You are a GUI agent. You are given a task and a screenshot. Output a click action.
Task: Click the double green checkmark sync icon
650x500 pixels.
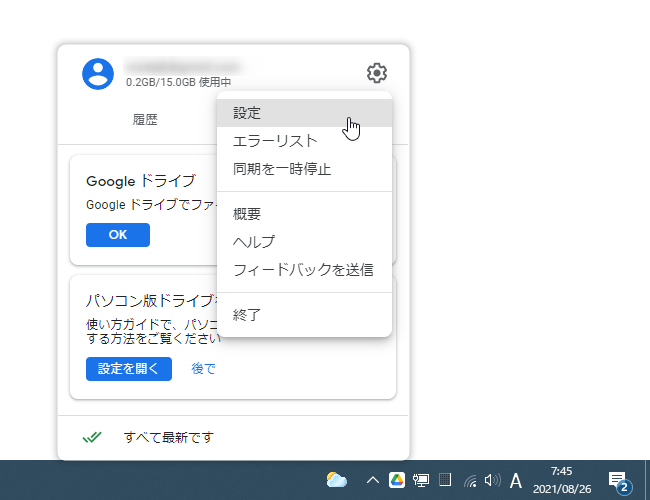[92, 437]
